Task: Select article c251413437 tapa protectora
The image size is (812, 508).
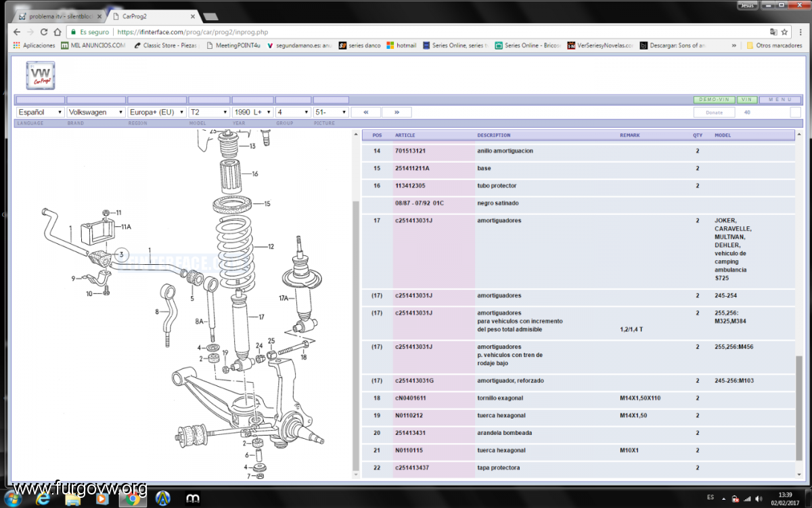Action: 412,468
